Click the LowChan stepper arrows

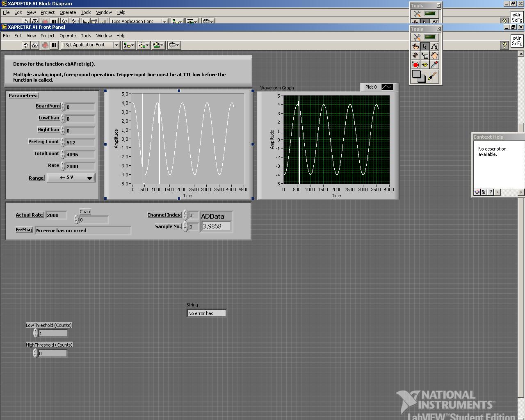pos(63,119)
